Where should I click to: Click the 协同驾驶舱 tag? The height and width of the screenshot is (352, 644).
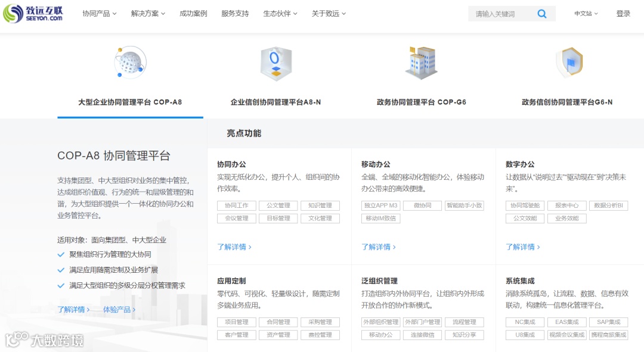point(525,205)
